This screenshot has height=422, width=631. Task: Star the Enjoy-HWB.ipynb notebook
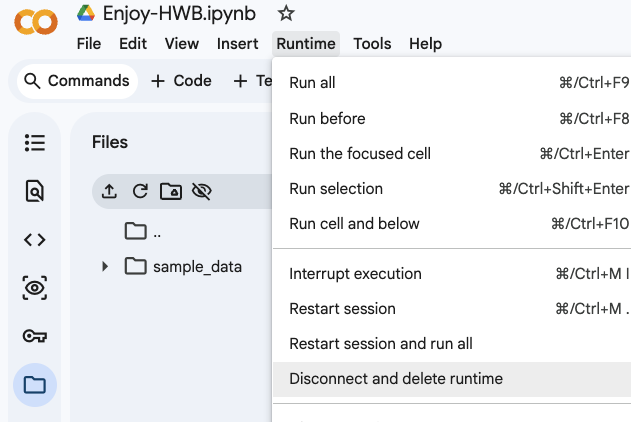point(286,14)
